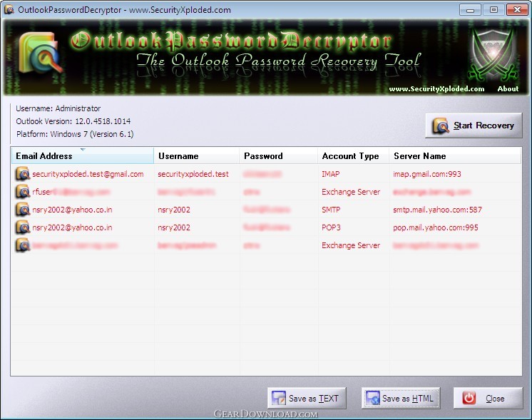The image size is (532, 420).
Task: Click the account icon in the POP3 yahoo row
Action: tap(23, 227)
